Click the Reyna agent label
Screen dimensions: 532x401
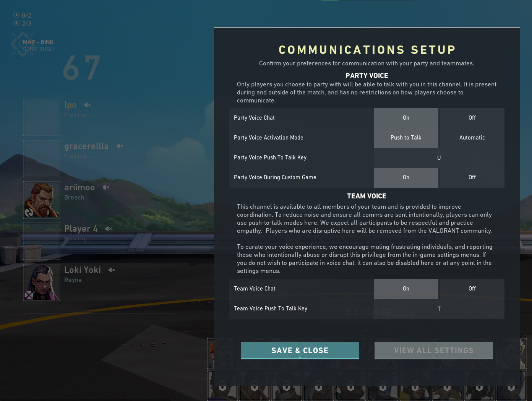click(73, 280)
